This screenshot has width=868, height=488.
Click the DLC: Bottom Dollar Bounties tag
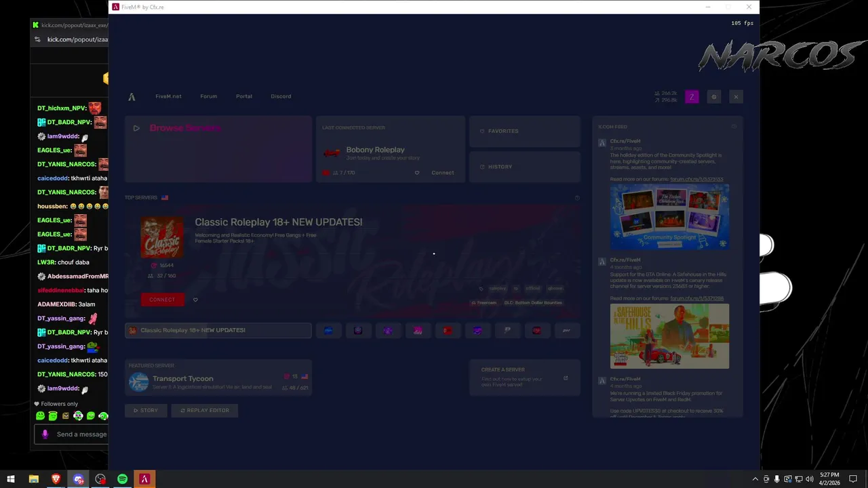coord(533,303)
